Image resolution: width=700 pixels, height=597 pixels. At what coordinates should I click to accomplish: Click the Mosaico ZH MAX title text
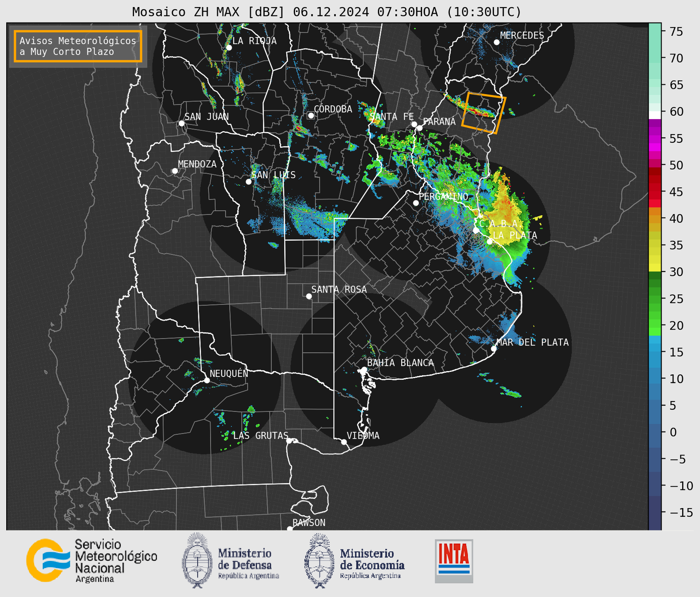[327, 12]
